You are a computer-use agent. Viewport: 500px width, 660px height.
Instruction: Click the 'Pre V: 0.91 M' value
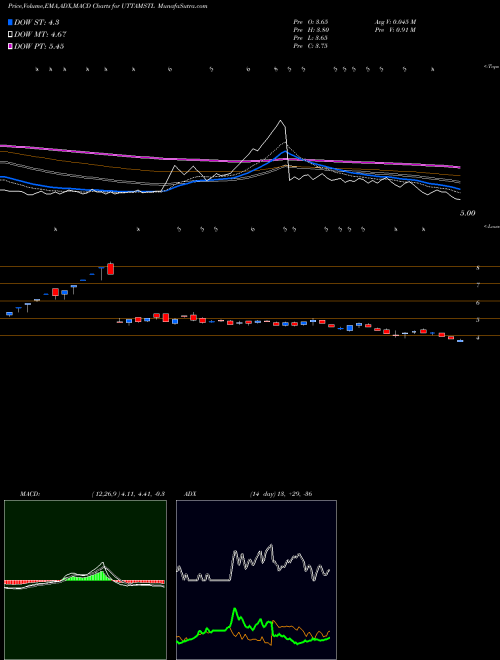395,30
